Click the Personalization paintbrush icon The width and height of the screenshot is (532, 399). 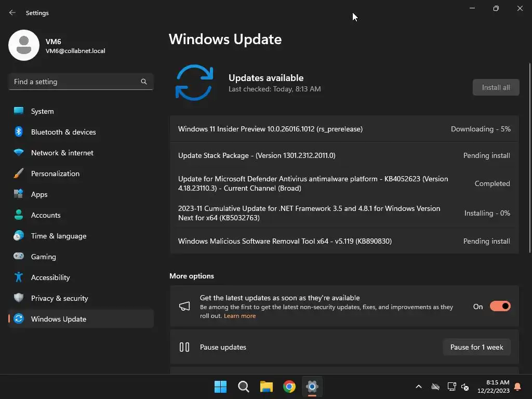pyautogui.click(x=19, y=173)
